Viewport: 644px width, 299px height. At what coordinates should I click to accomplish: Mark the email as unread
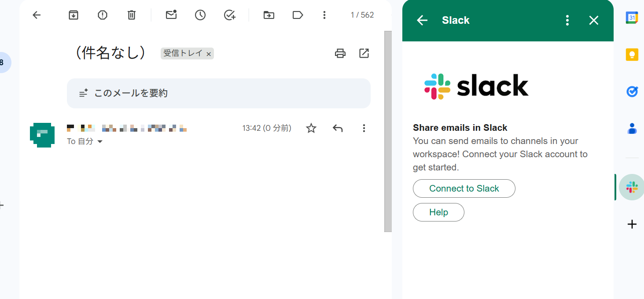pos(171,15)
